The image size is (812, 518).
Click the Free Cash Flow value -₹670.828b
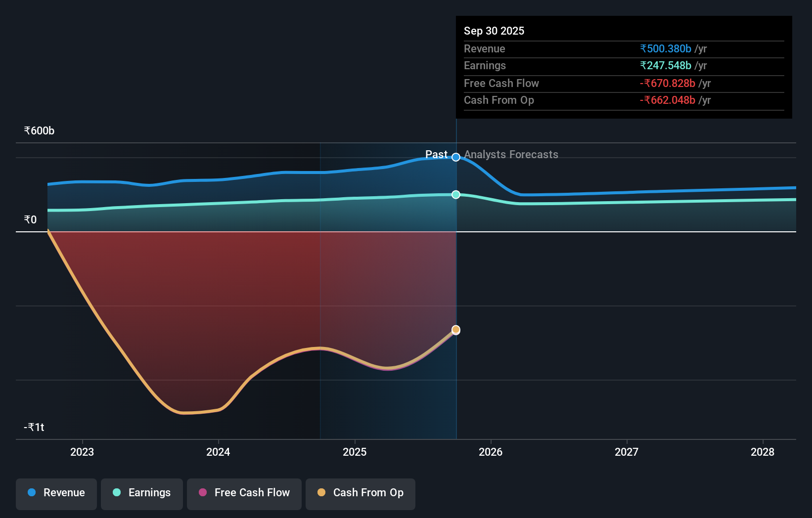[x=668, y=83]
